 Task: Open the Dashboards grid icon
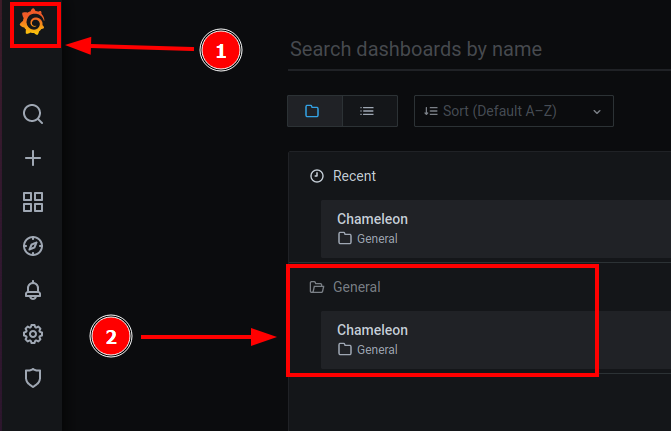point(33,202)
